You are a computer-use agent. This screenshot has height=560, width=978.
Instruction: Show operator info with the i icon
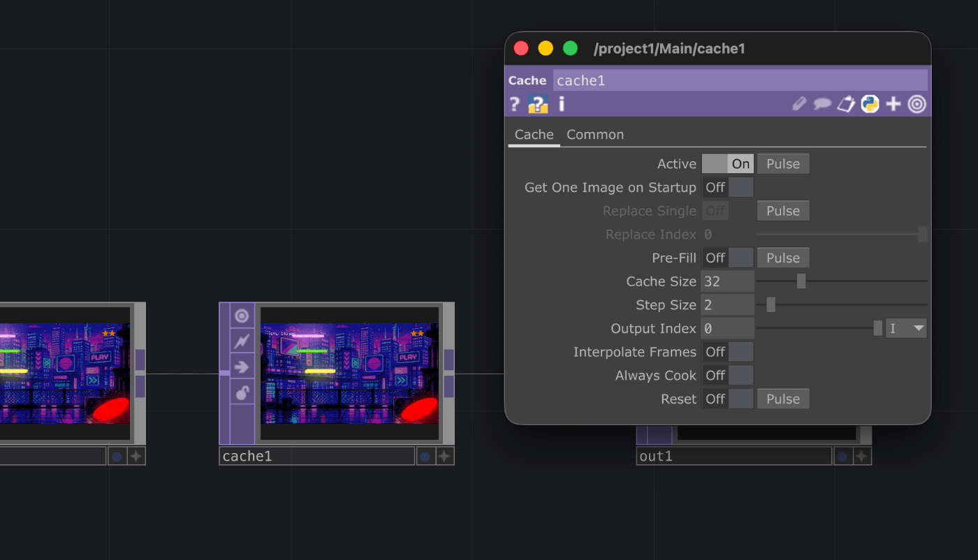[x=561, y=104]
